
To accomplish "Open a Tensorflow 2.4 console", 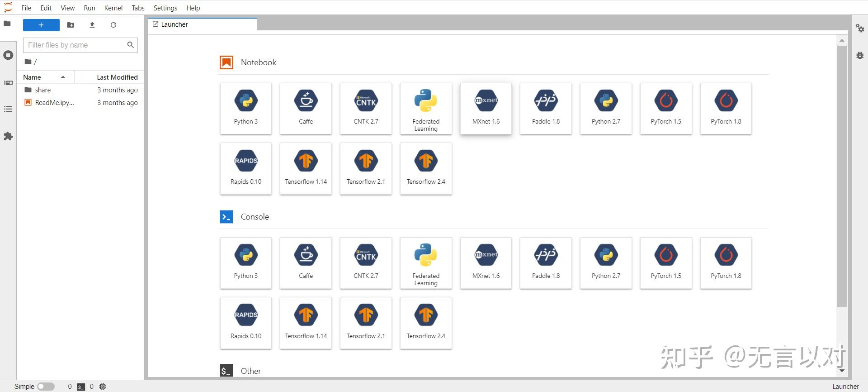I will click(426, 323).
